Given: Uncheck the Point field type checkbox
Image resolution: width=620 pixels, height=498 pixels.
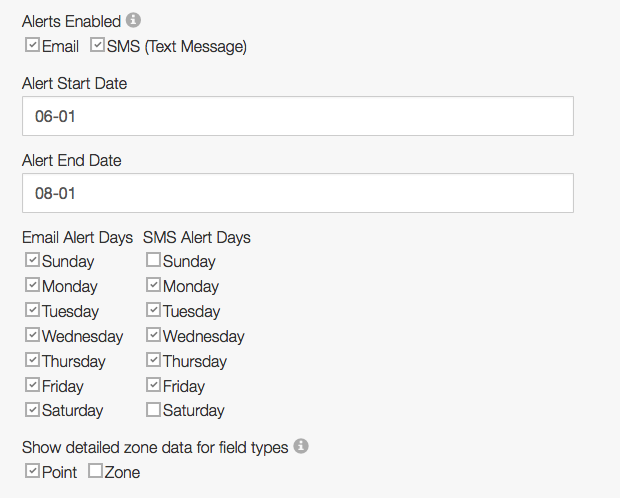Looking at the screenshot, I should click(x=32, y=471).
